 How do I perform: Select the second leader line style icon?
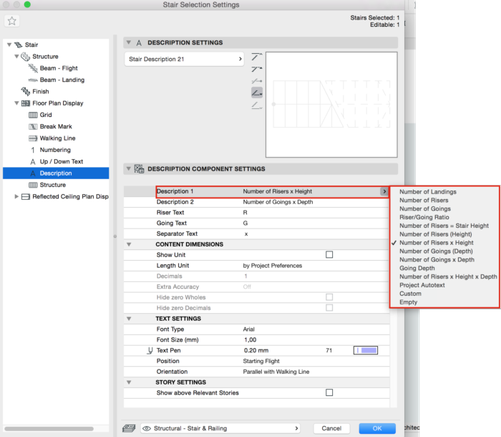[x=256, y=69]
